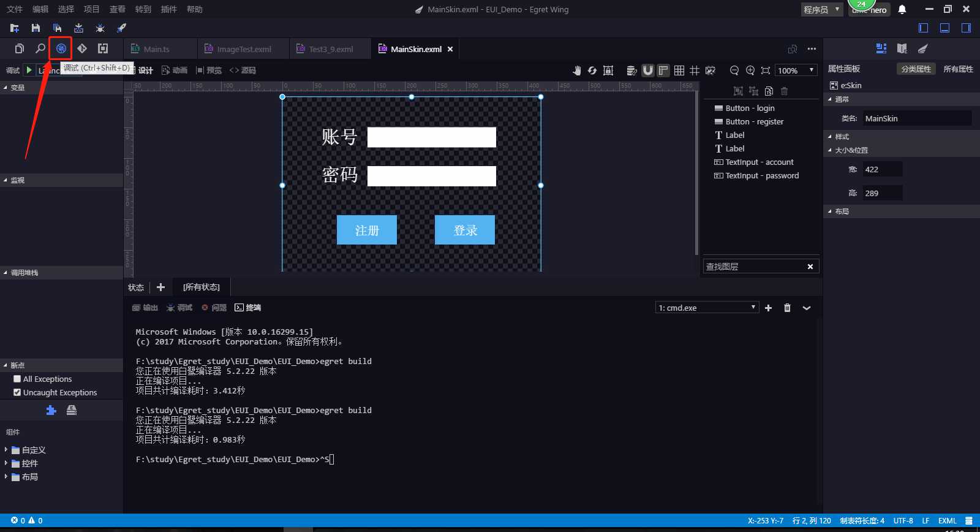
Task: Toggle the magnet snapping option
Action: [648, 70]
